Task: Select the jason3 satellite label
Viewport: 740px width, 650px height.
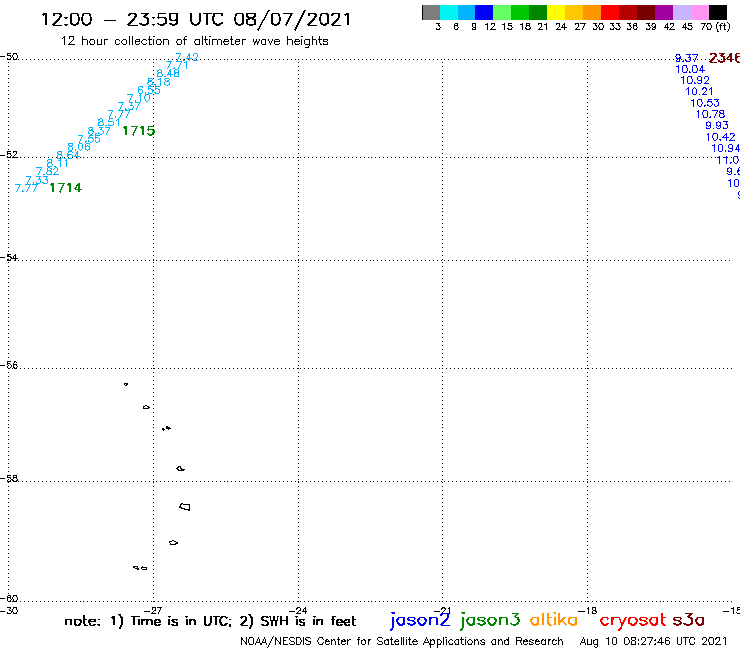Action: point(490,621)
